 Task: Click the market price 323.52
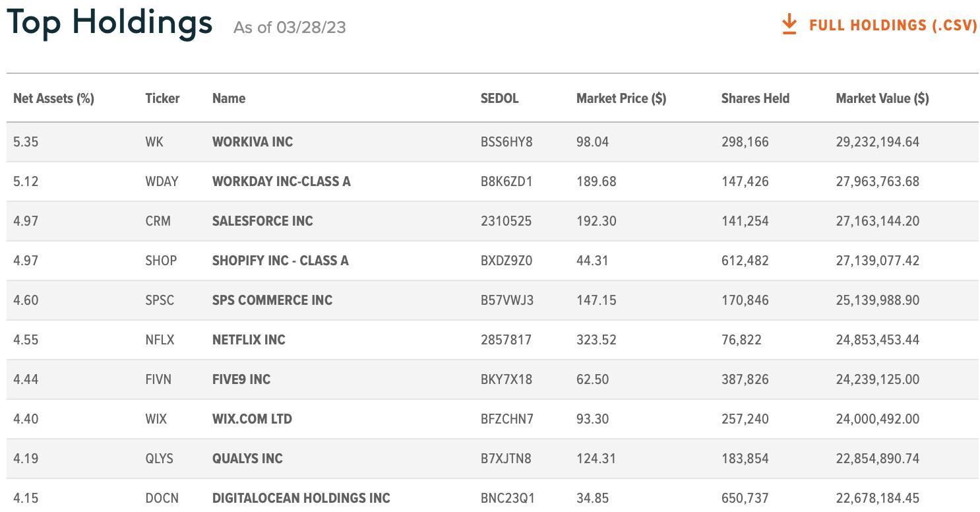click(x=596, y=340)
